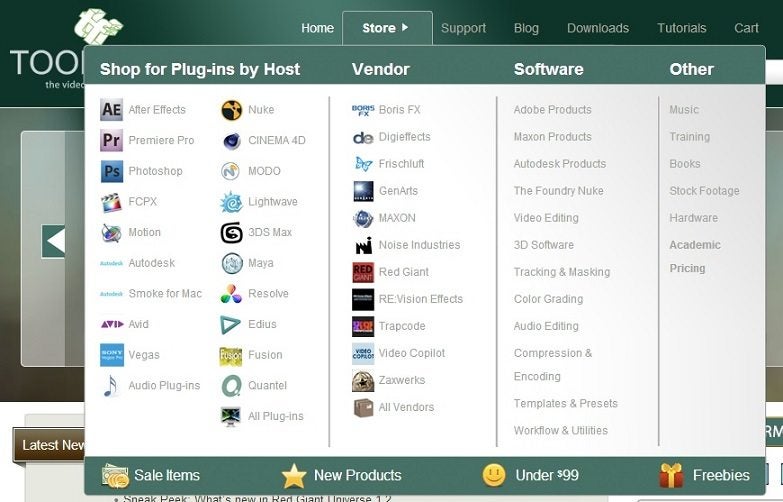Image resolution: width=783 pixels, height=502 pixels.
Task: Go to the Support nav item
Action: 463,28
